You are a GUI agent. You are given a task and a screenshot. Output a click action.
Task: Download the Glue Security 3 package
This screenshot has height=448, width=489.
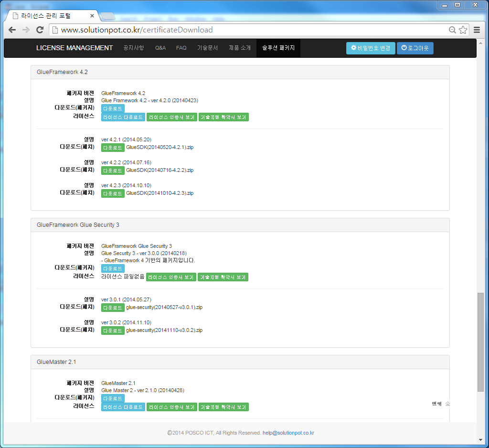click(x=113, y=268)
